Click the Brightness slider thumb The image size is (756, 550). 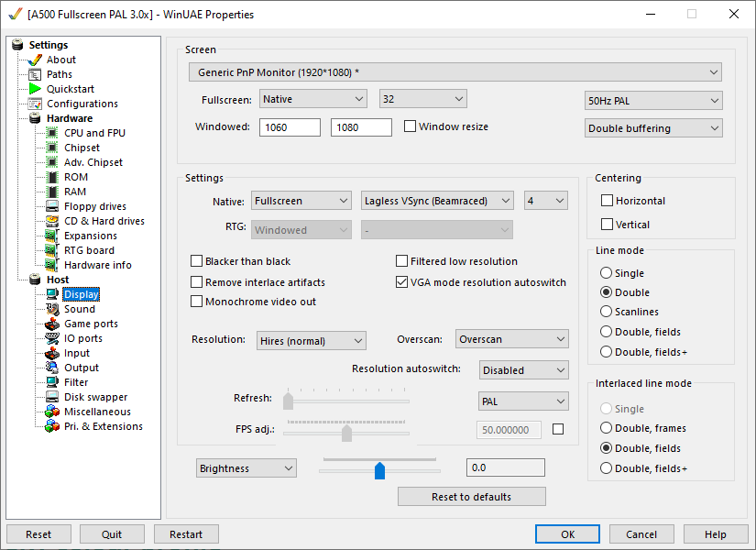click(x=380, y=470)
